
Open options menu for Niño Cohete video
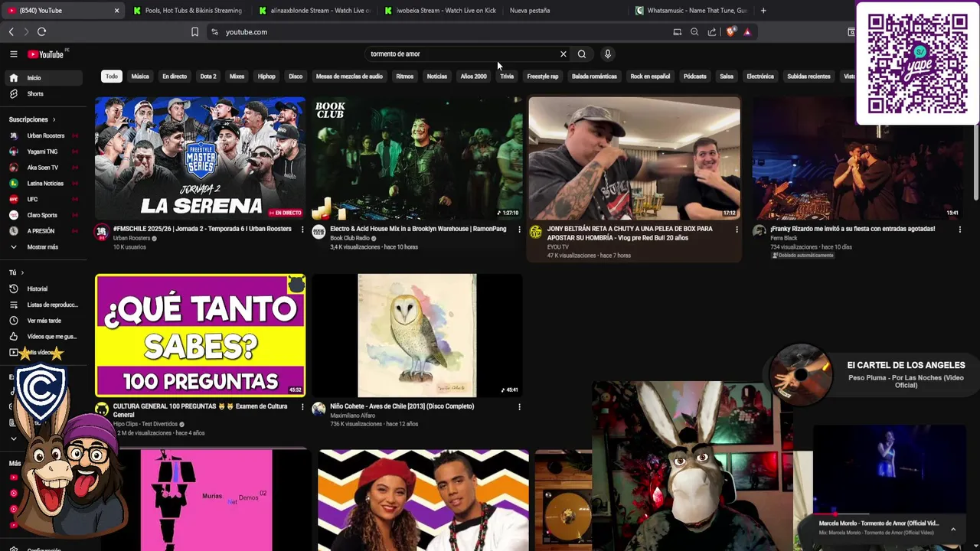pyautogui.click(x=520, y=406)
